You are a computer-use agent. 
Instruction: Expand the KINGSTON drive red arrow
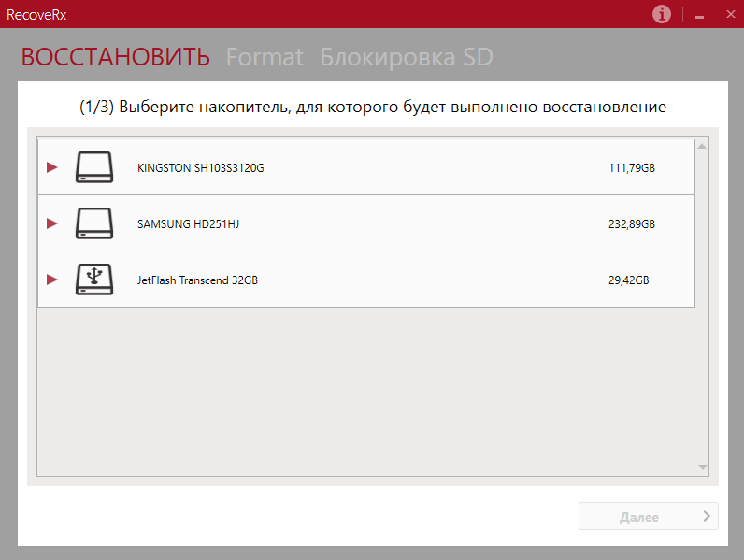point(52,167)
